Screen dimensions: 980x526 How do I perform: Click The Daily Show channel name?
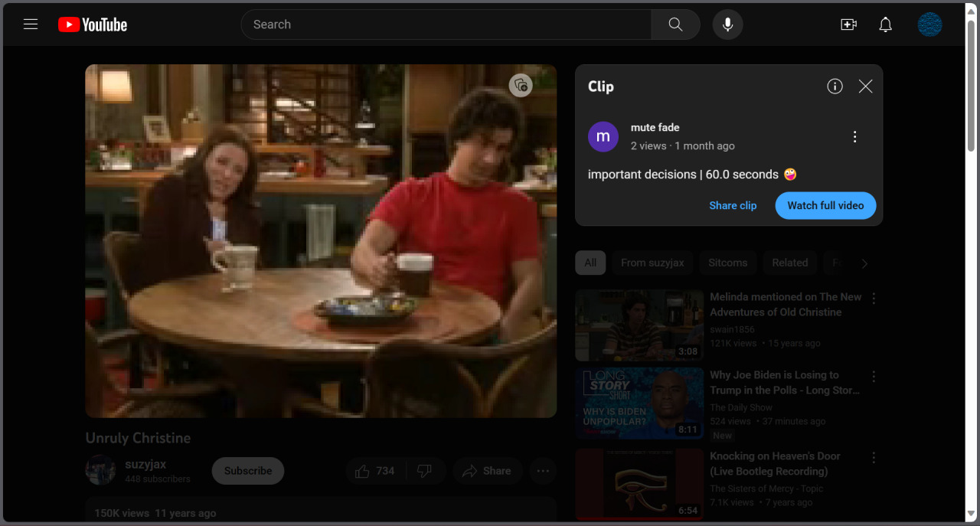click(x=741, y=407)
